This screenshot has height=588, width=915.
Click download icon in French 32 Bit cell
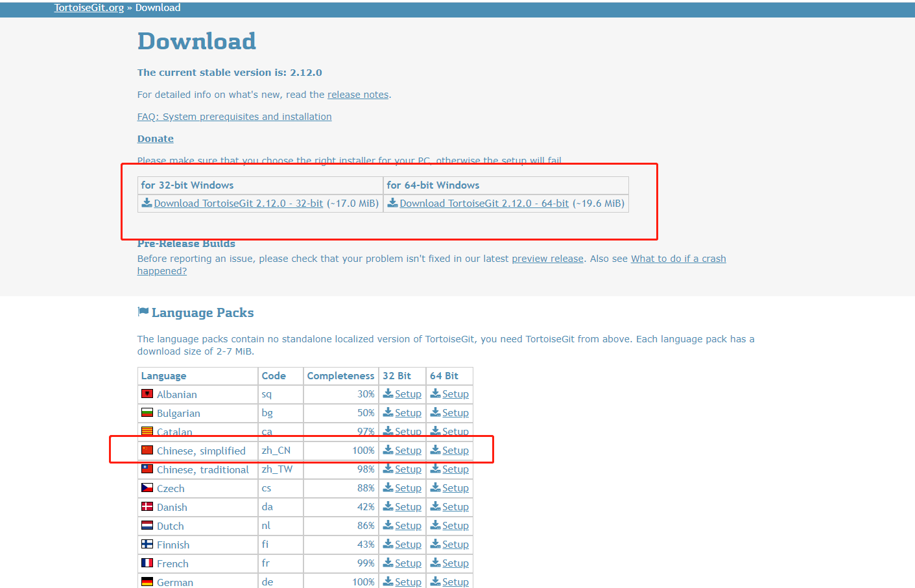pos(388,563)
